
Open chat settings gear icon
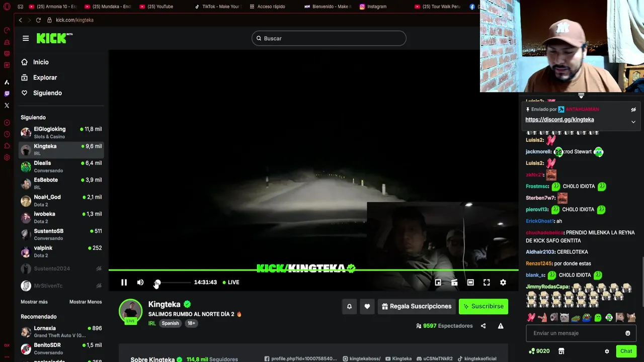point(607,351)
